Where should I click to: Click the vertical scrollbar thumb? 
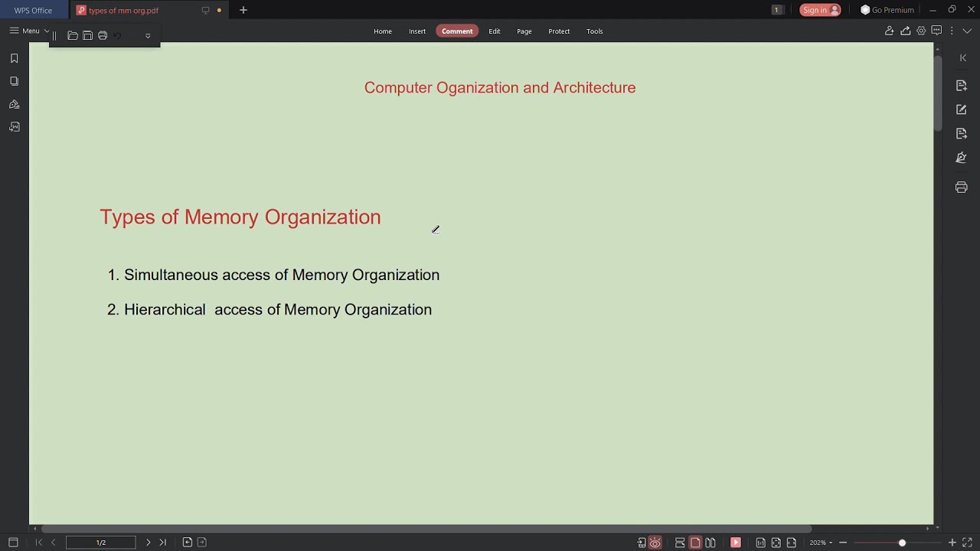pos(937,93)
